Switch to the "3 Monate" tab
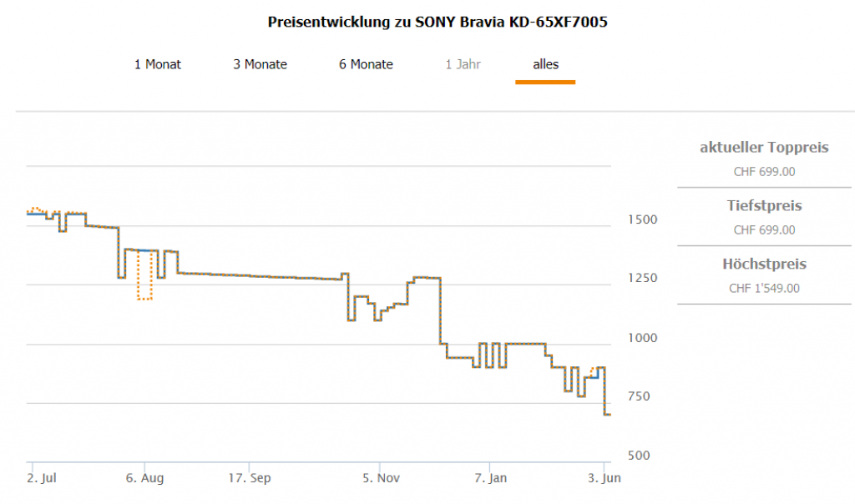The height and width of the screenshot is (504, 855). (260, 64)
